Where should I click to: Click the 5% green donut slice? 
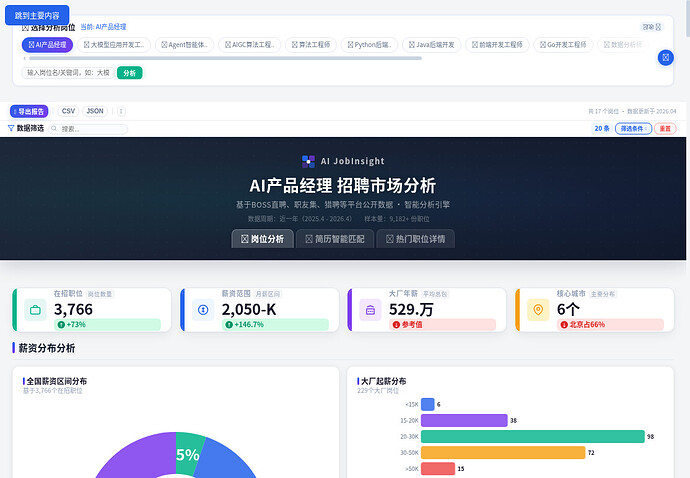pos(188,453)
